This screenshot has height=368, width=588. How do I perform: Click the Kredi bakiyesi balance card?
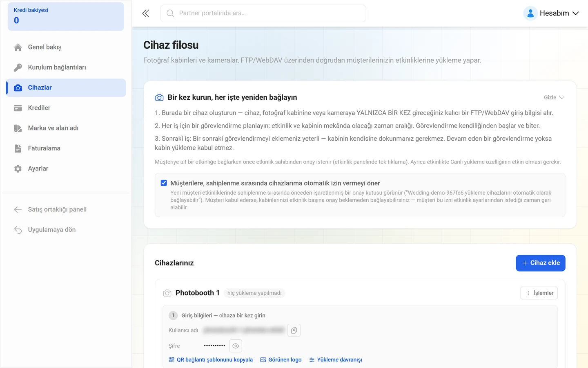point(66,16)
